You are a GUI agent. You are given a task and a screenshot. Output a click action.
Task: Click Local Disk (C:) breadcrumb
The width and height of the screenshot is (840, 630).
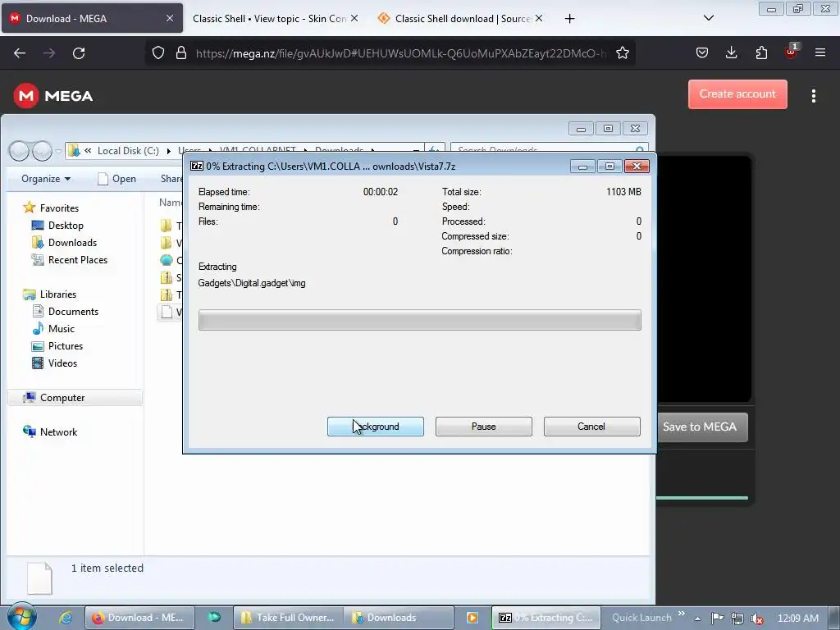pyautogui.click(x=128, y=151)
